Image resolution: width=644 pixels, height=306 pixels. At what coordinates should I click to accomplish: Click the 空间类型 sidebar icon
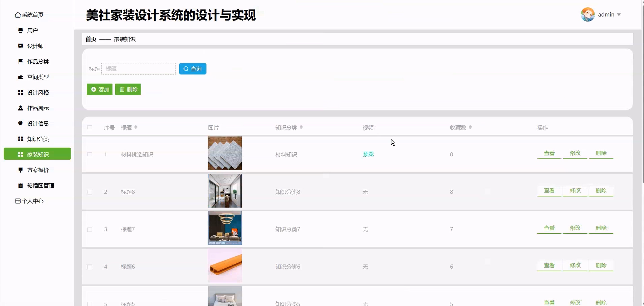click(20, 77)
